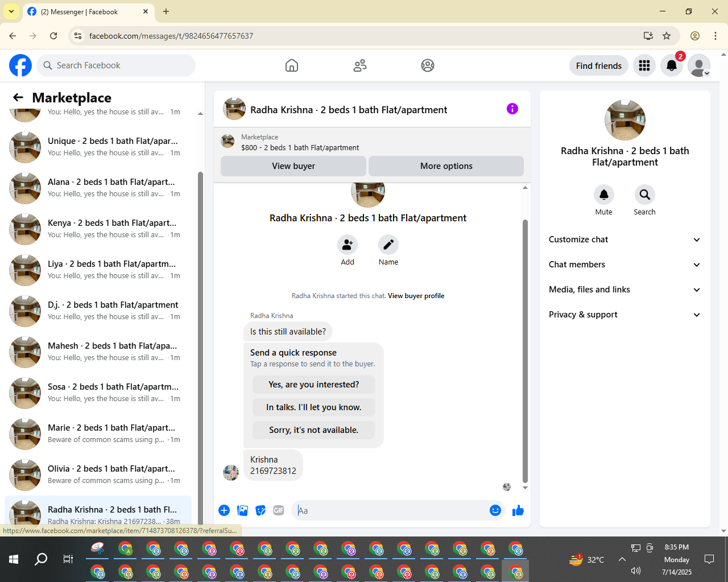
Task: Open conversation information purple icon
Action: (512, 109)
